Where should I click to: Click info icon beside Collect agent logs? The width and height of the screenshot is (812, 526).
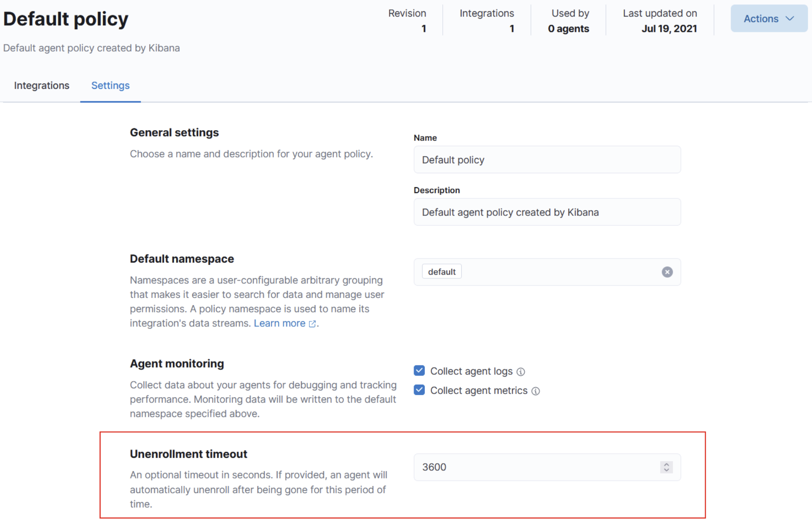point(521,372)
